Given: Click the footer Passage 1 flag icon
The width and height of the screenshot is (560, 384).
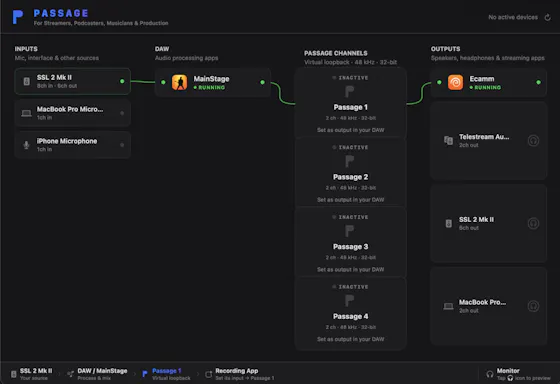Looking at the screenshot, I should point(145,374).
